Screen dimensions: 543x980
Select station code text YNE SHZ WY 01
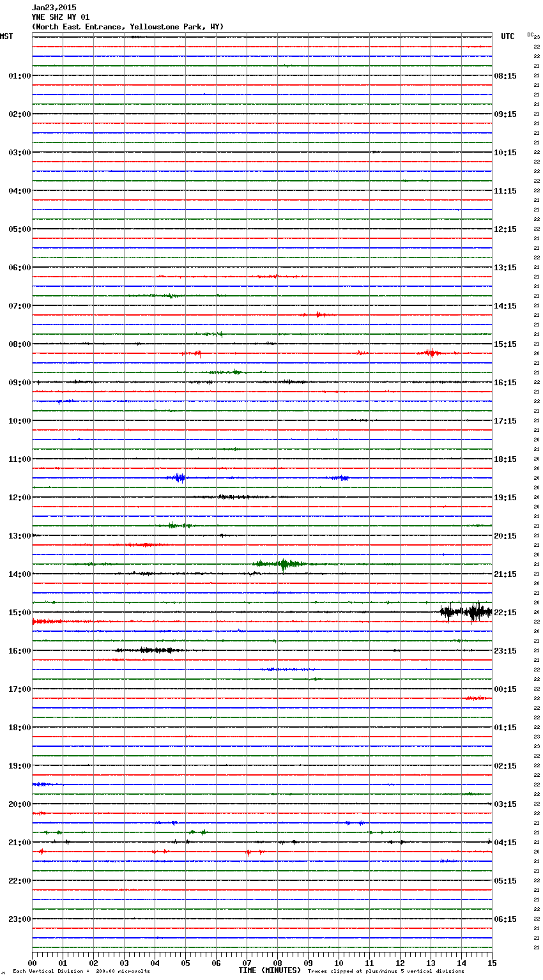point(61,17)
